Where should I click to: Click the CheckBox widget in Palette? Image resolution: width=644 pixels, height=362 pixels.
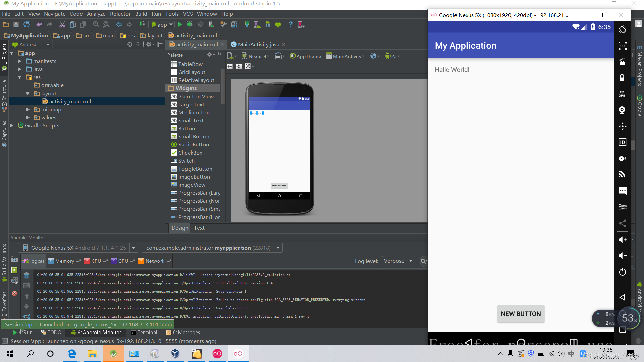[190, 153]
